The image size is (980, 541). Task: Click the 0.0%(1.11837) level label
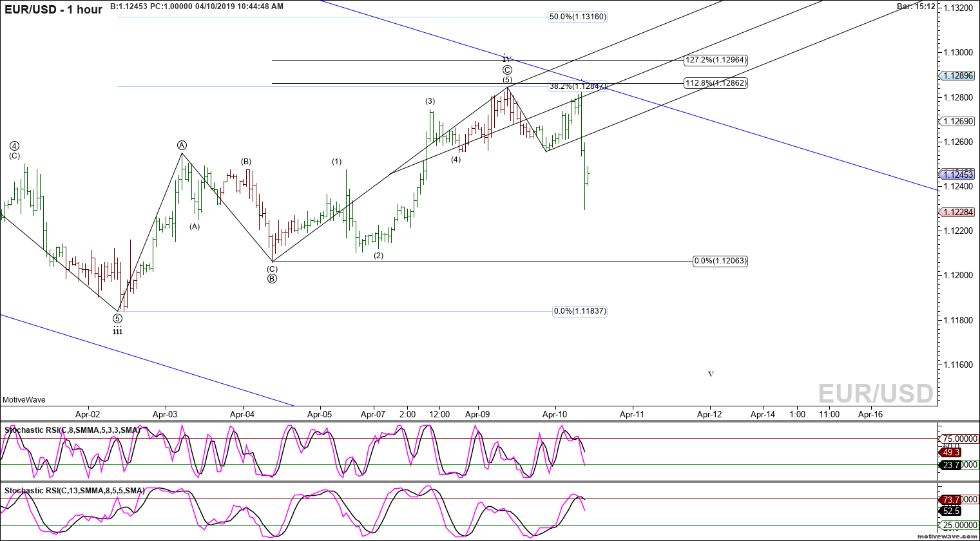click(580, 311)
